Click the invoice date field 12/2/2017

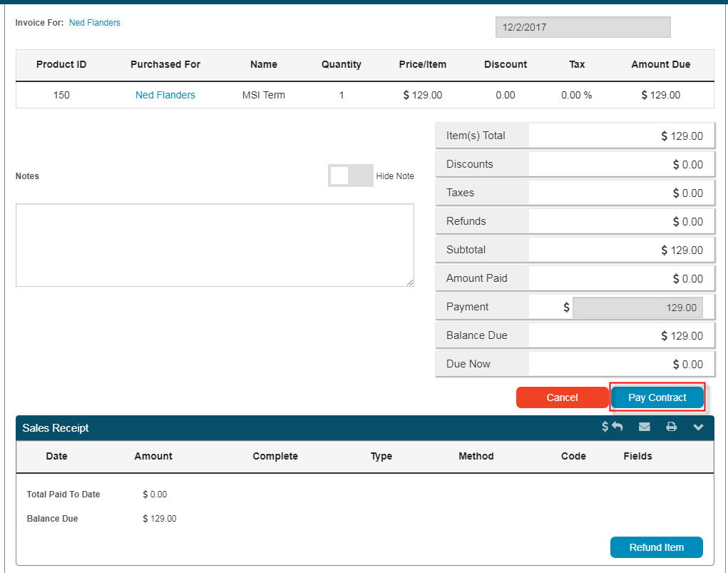click(x=583, y=28)
